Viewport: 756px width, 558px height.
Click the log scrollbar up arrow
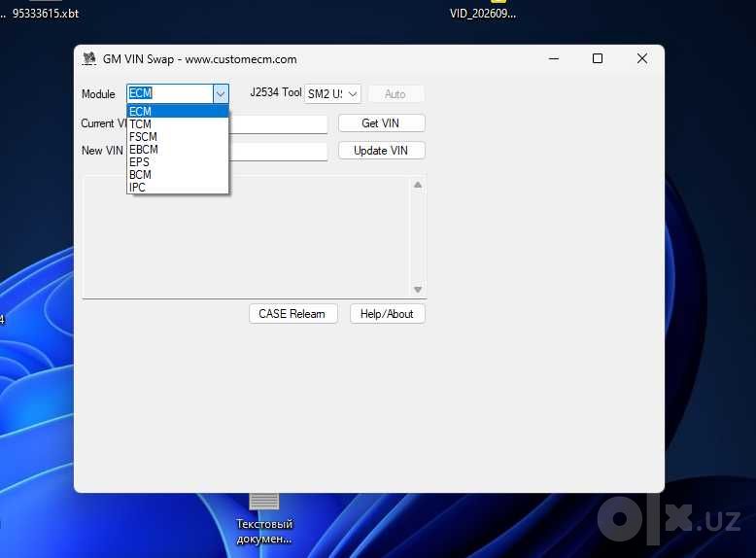(x=418, y=185)
